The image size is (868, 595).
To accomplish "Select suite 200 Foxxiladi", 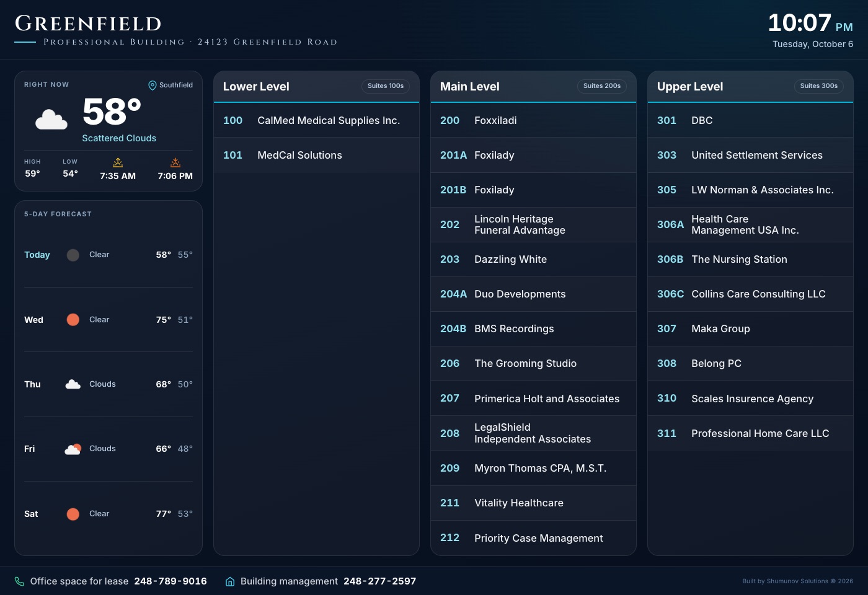I will (533, 120).
